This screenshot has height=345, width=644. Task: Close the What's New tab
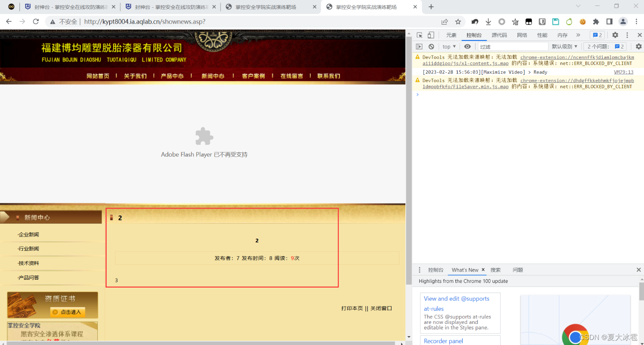click(x=483, y=270)
